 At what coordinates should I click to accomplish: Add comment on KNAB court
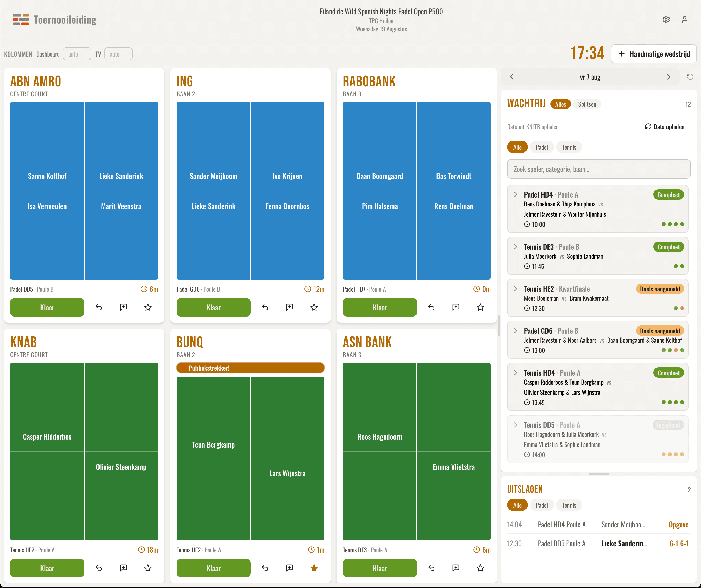[123, 568]
